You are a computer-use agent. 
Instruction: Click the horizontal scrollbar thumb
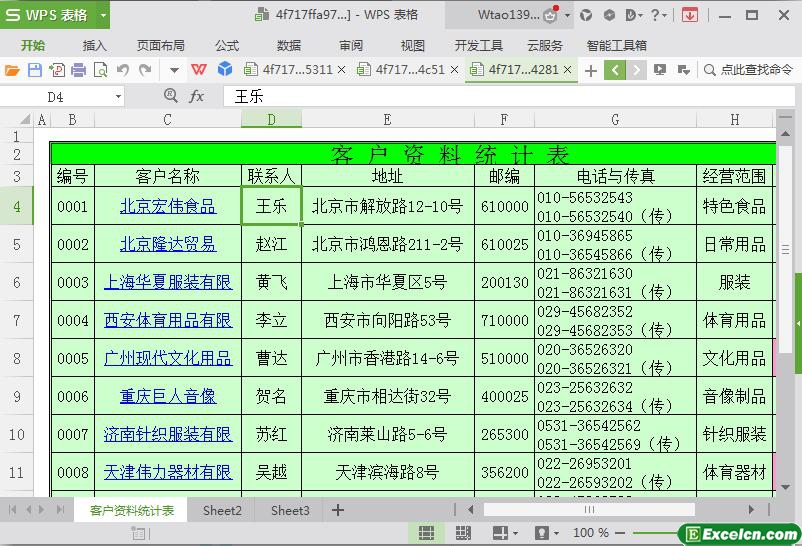pyautogui.click(x=589, y=510)
